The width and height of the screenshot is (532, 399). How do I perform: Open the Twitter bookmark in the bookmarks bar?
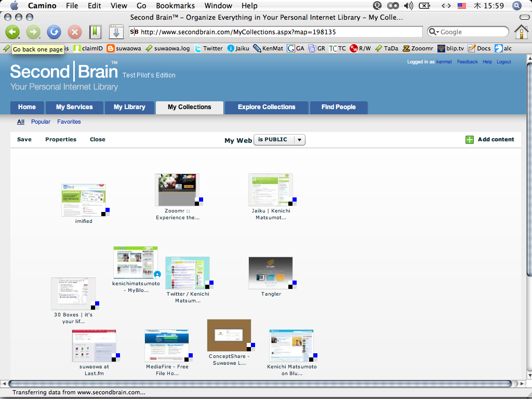click(208, 48)
